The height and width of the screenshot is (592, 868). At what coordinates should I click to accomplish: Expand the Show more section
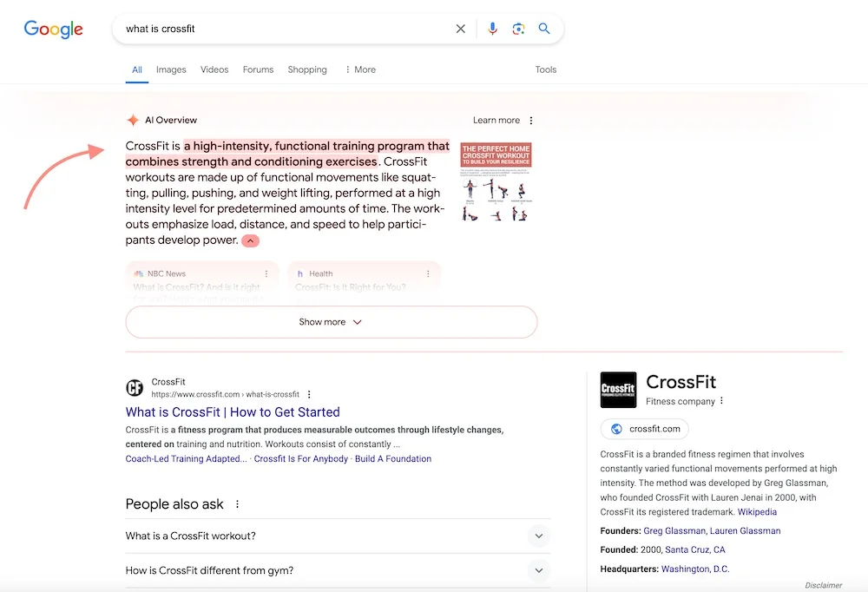tap(330, 321)
